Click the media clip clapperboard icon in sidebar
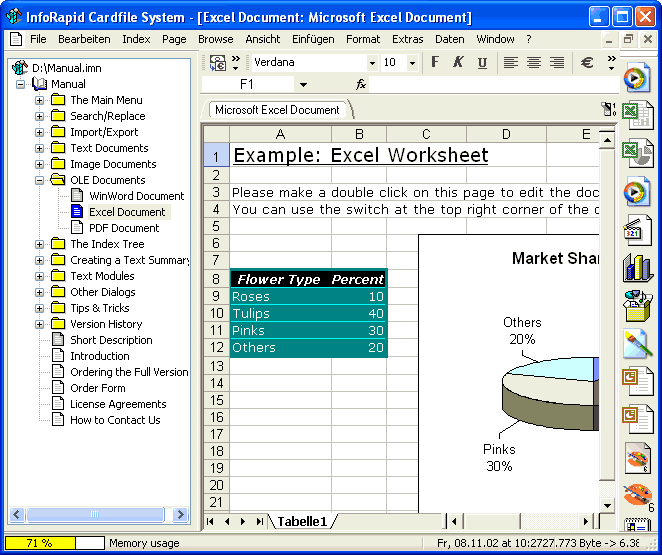The height and width of the screenshot is (555, 662). click(637, 229)
